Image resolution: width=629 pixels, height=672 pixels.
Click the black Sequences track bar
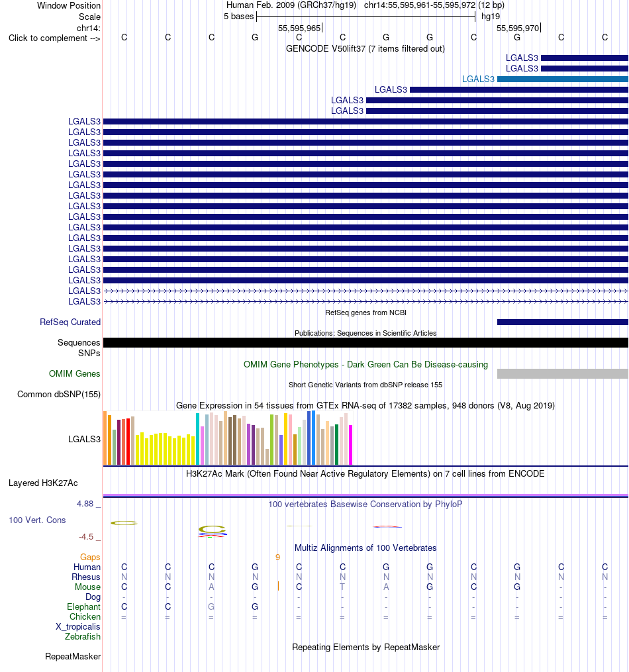[365, 342]
